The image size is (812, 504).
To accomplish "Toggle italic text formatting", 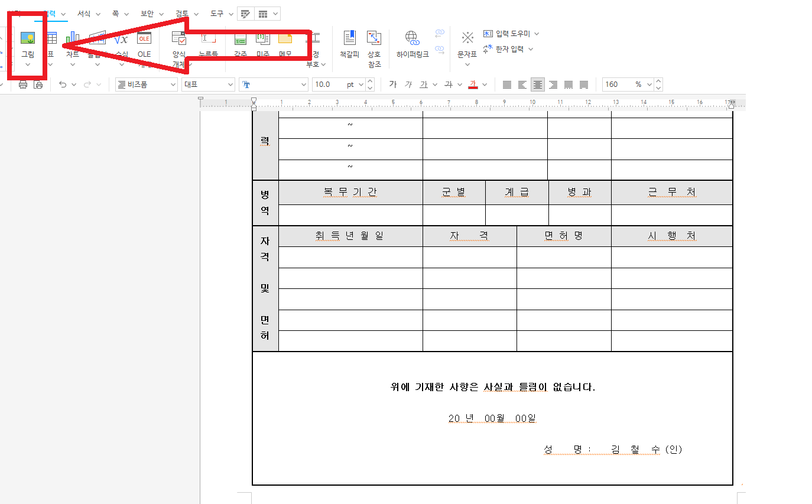I will point(408,84).
